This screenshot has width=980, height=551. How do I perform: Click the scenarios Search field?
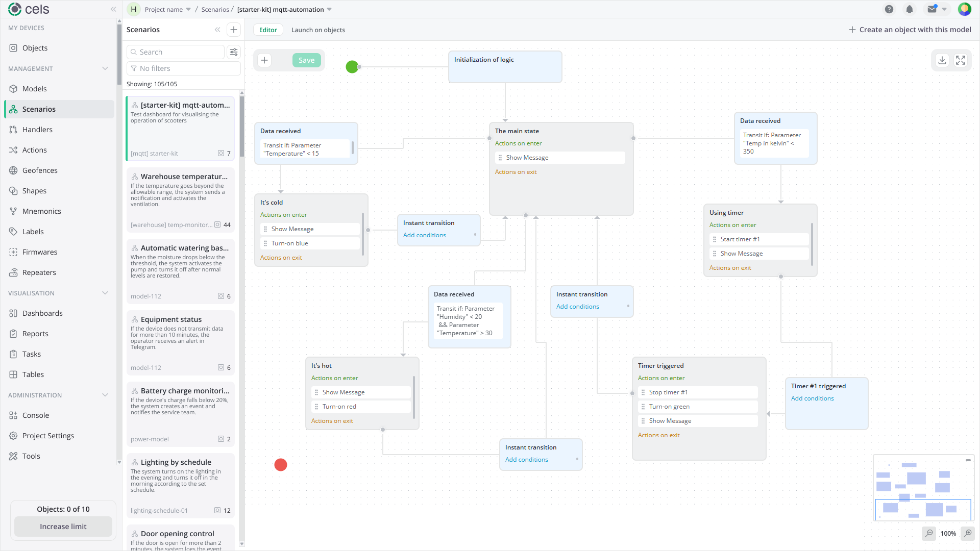point(176,52)
